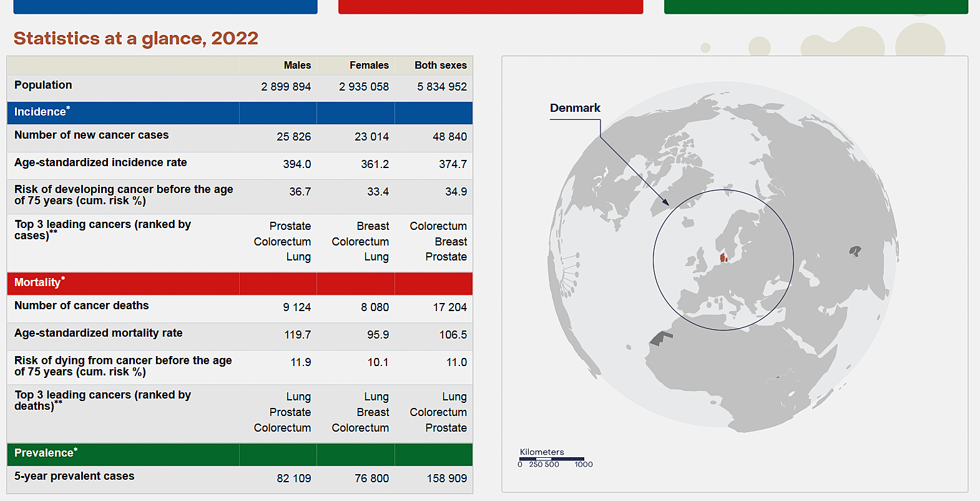Screen dimensions: 980x501
Task: Click the Kilometers scale bar
Action: coord(552,459)
